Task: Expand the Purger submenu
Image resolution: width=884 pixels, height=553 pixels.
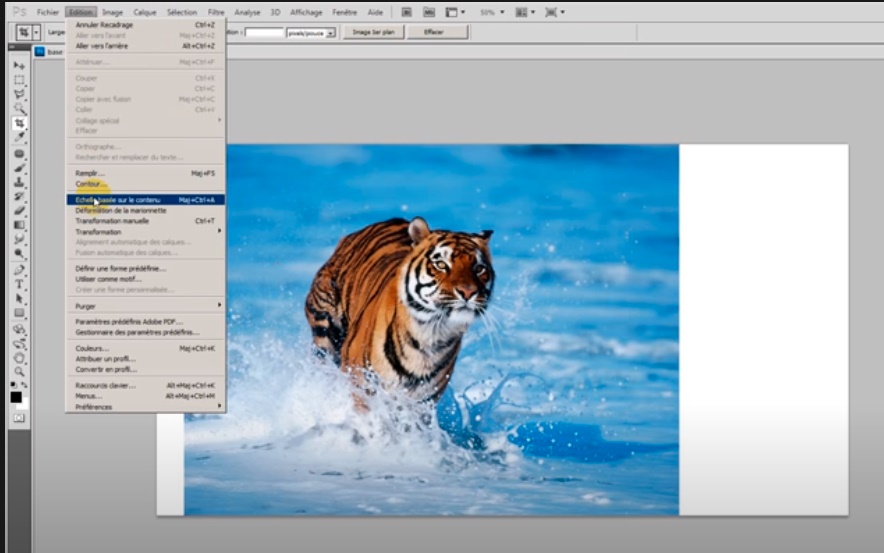Action: click(145, 306)
